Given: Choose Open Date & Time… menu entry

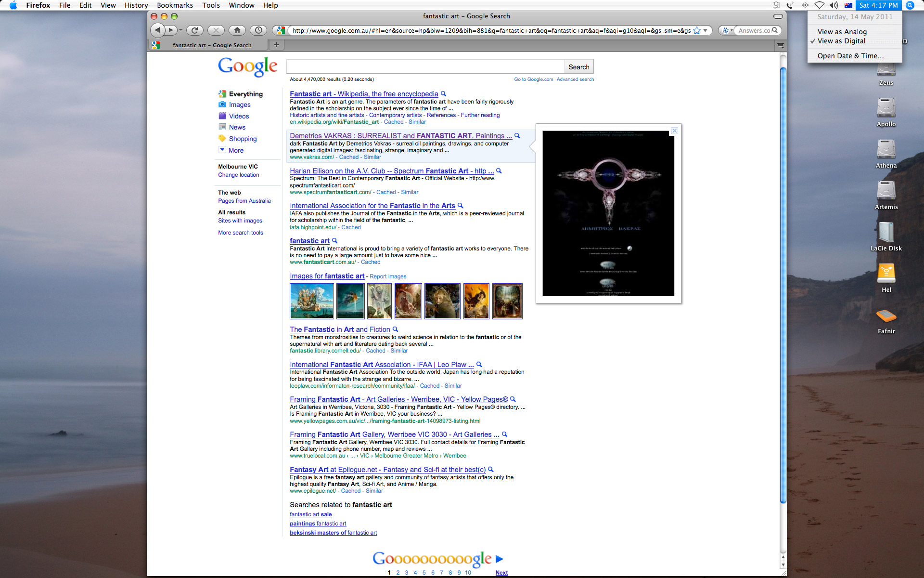Looking at the screenshot, I should [x=850, y=56].
